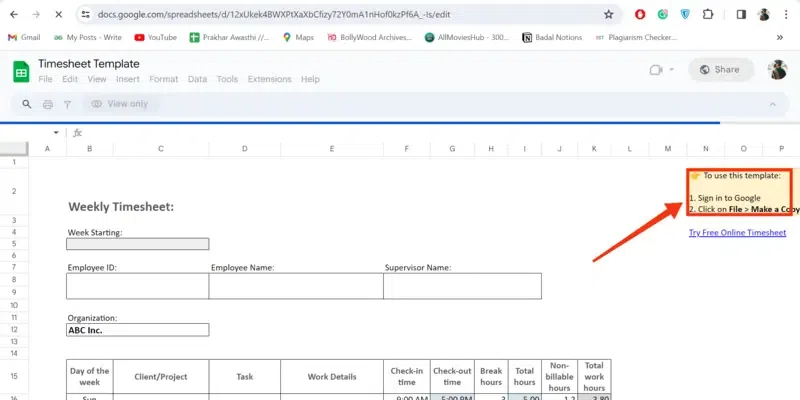Select column A header
Screen dimensions: 800x400
(47, 148)
